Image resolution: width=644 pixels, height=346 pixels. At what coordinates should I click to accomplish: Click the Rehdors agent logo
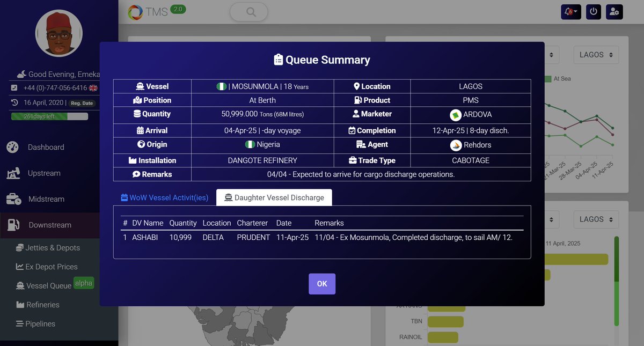pos(456,145)
